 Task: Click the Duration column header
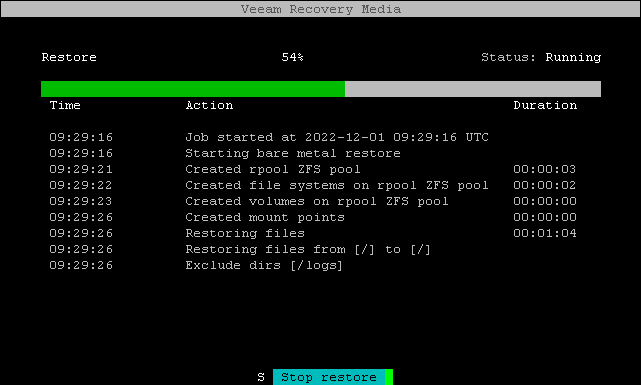coord(545,105)
